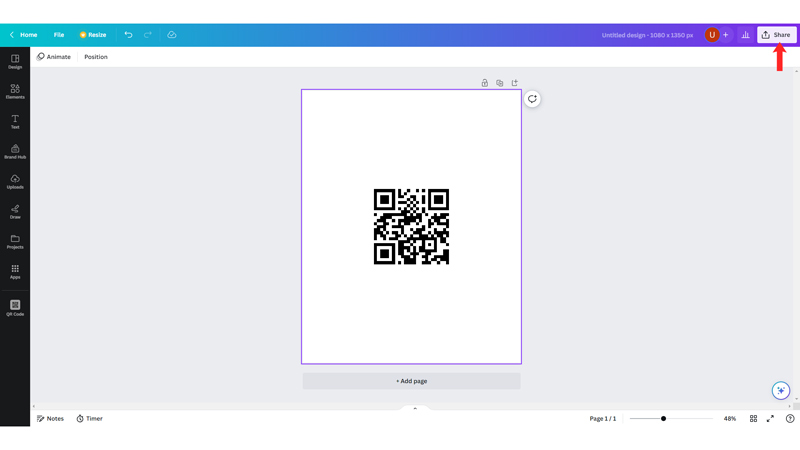Go back to Home
Image resolution: width=800 pixels, height=450 pixels.
[23, 35]
